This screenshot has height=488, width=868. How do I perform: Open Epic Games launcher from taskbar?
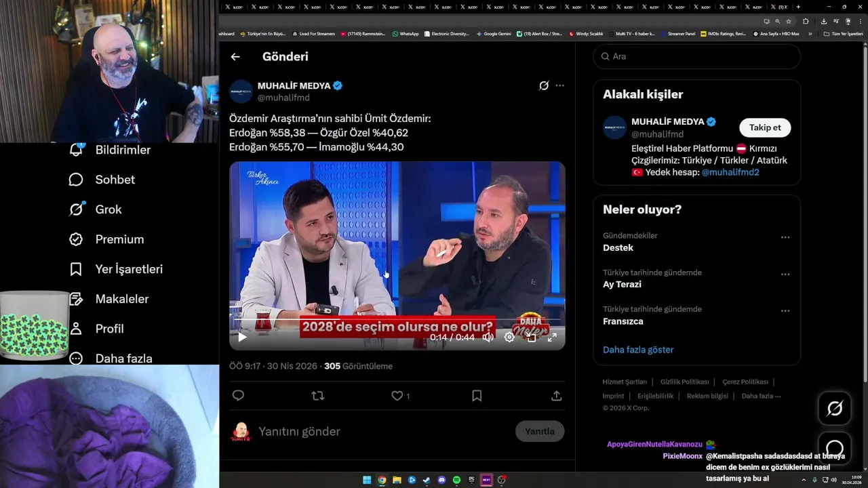(471, 480)
